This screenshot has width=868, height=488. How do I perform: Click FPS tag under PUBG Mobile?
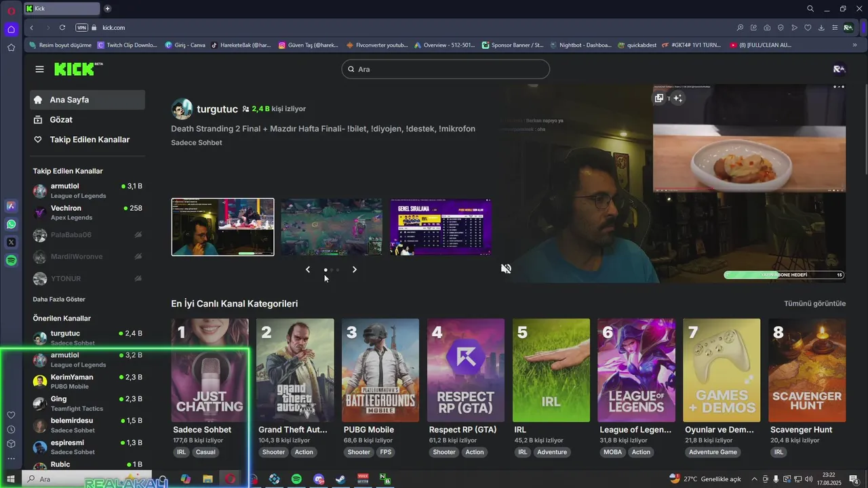(x=386, y=452)
